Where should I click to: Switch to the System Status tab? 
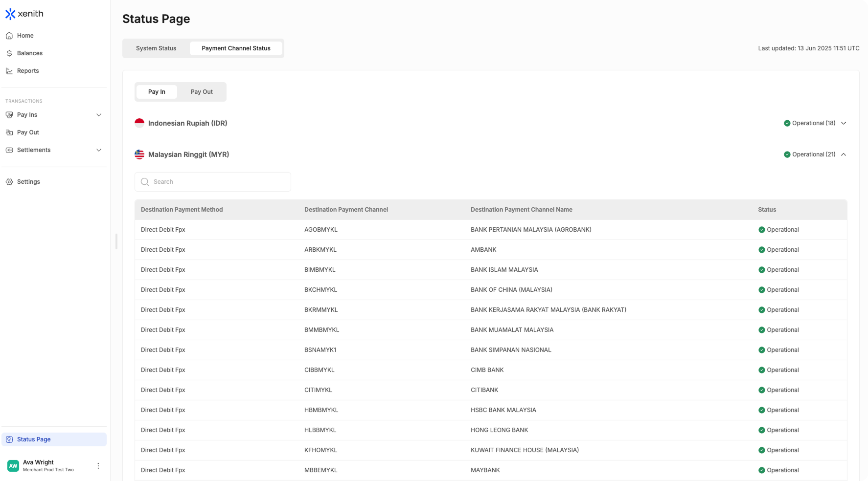tap(156, 48)
